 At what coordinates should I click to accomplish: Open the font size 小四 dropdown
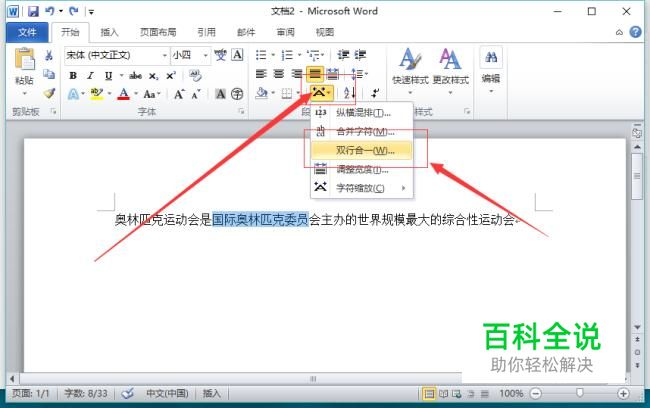click(205, 55)
